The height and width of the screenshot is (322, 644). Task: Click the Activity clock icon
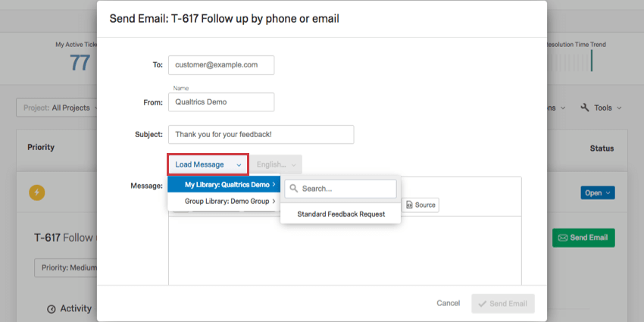point(52,309)
